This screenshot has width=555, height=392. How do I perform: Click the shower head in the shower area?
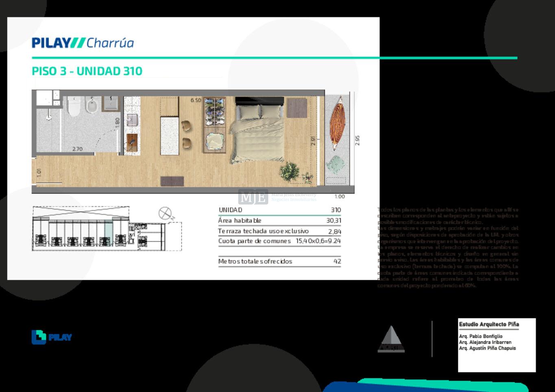pyautogui.click(x=49, y=117)
